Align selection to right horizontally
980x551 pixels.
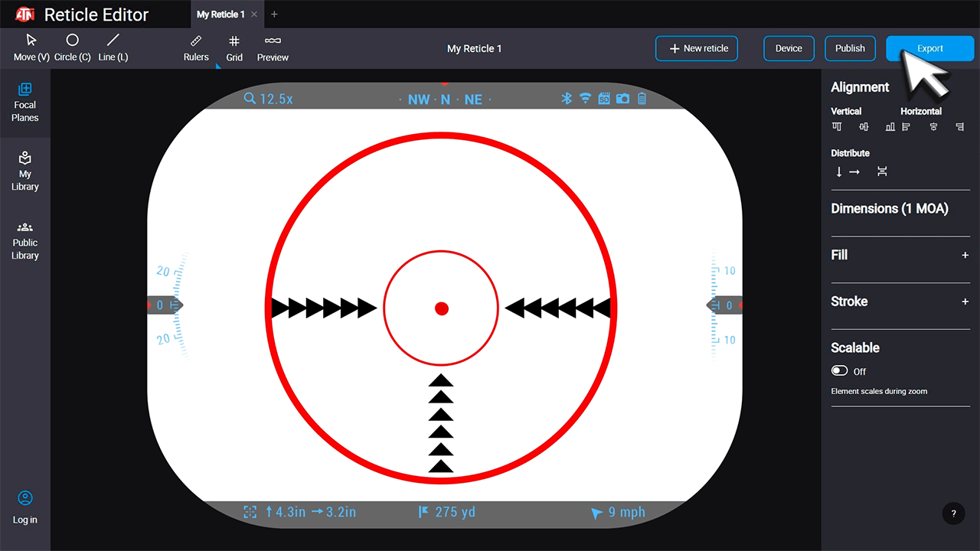coord(959,127)
